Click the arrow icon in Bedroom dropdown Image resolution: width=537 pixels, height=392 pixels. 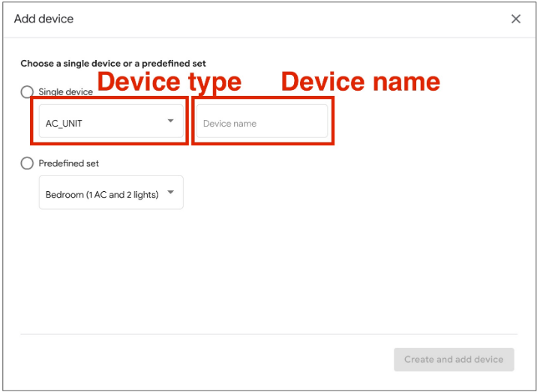[170, 193]
